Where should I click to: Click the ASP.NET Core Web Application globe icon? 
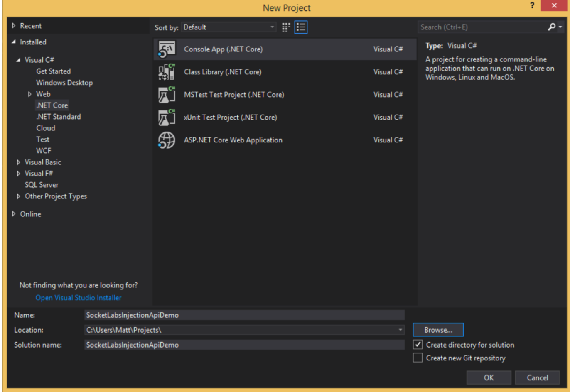point(167,140)
